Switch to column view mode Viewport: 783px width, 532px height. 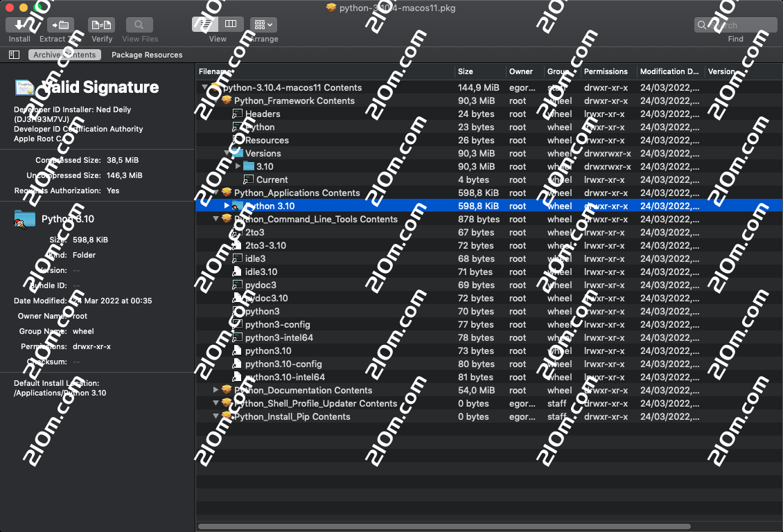231,24
